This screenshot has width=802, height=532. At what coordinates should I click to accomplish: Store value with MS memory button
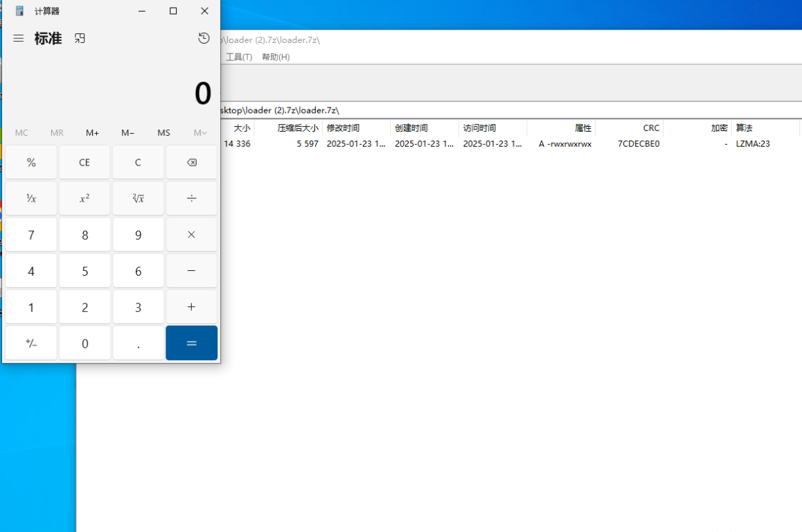[163, 132]
